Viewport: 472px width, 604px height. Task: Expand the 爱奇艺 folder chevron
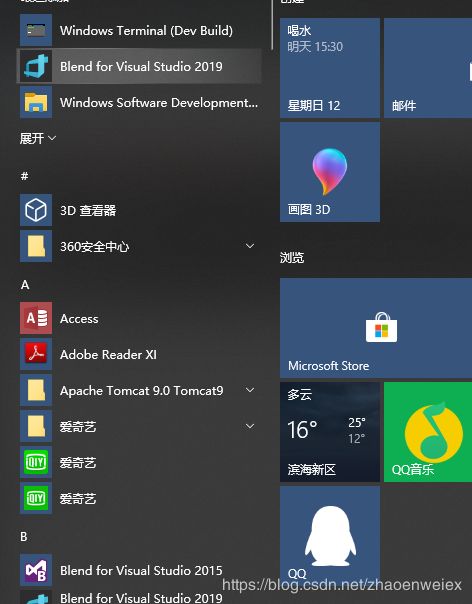coord(250,426)
